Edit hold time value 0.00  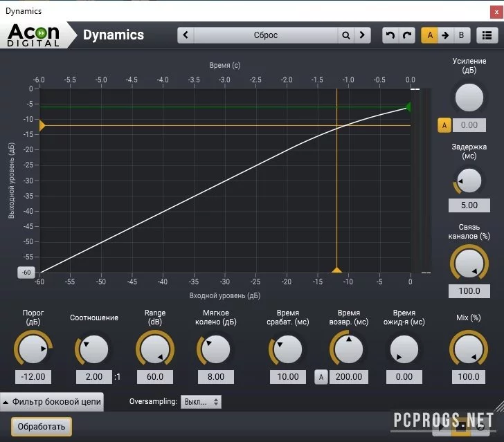coord(404,377)
